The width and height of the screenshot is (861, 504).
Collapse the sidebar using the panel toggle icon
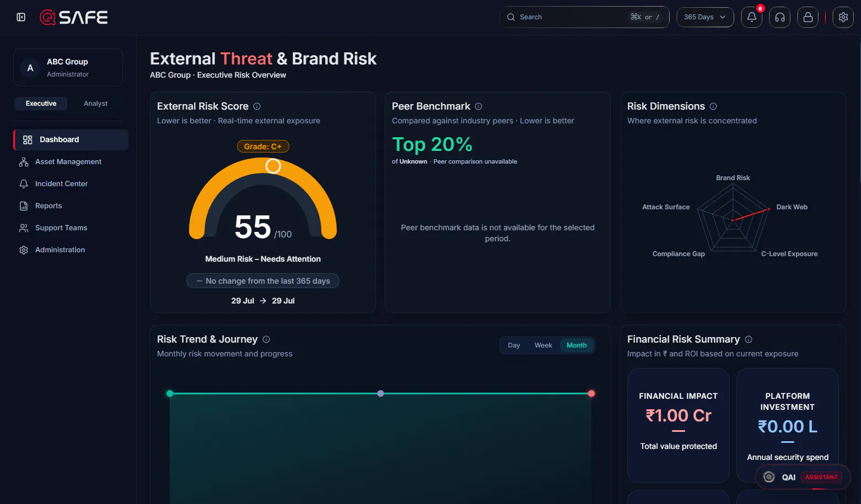pos(21,17)
